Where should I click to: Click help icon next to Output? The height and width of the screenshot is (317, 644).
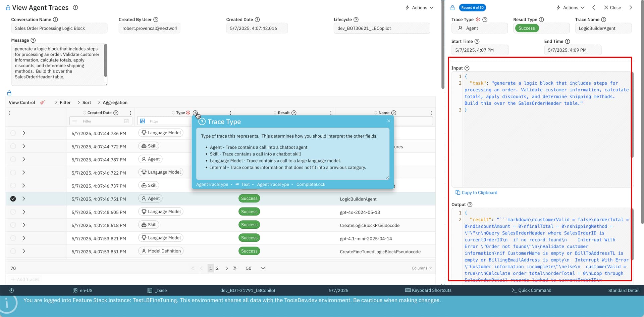pyautogui.click(x=470, y=205)
